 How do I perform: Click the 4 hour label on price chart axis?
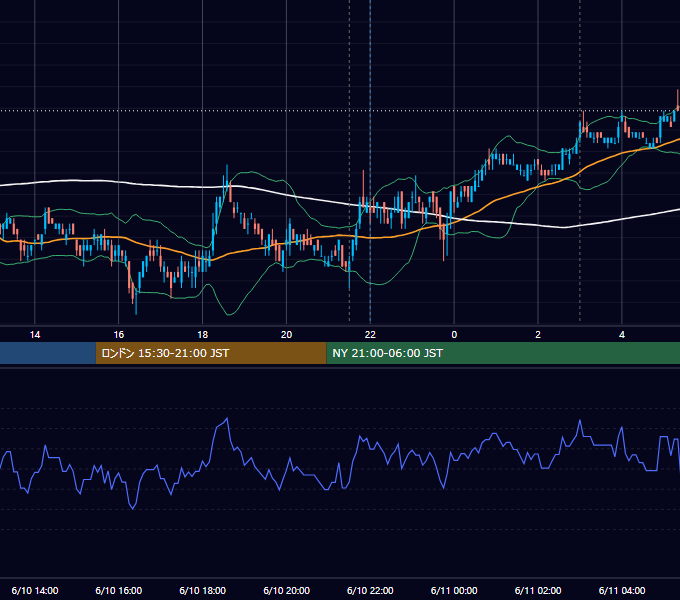(x=622, y=335)
